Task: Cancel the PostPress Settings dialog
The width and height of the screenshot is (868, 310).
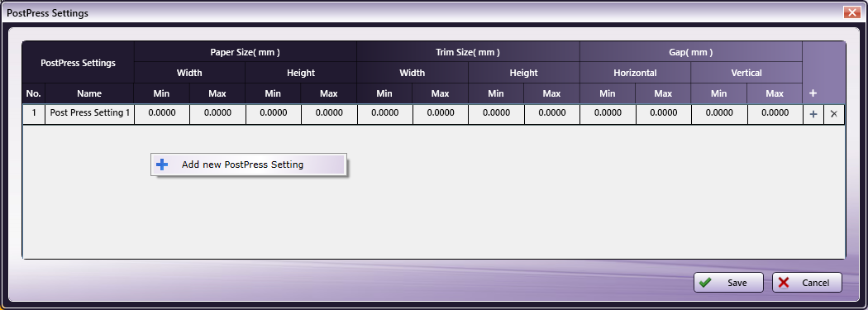Action: click(x=807, y=283)
